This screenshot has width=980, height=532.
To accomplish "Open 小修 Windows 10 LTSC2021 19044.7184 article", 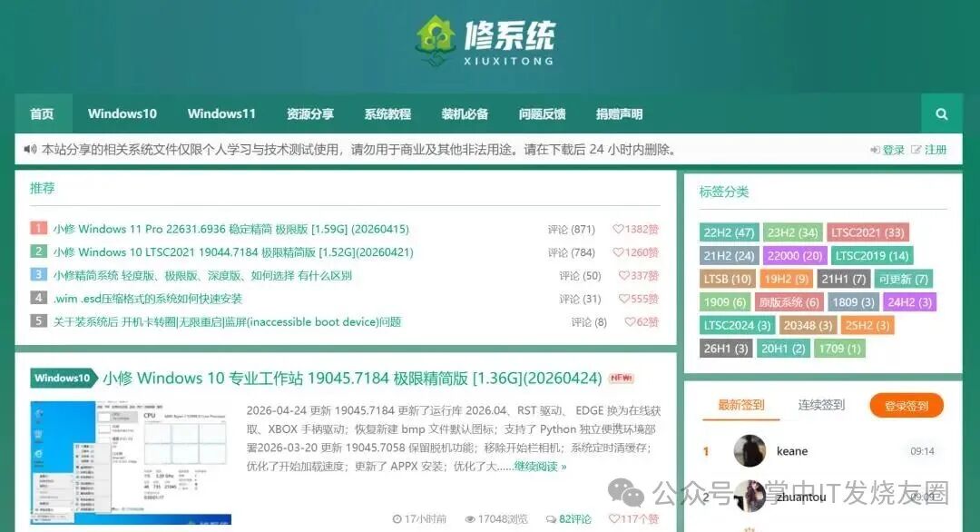I will (233, 252).
